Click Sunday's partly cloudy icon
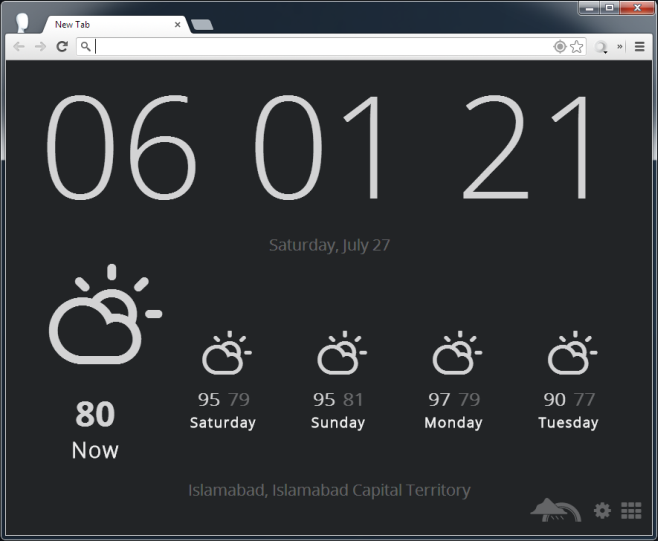The width and height of the screenshot is (658, 541). [342, 353]
